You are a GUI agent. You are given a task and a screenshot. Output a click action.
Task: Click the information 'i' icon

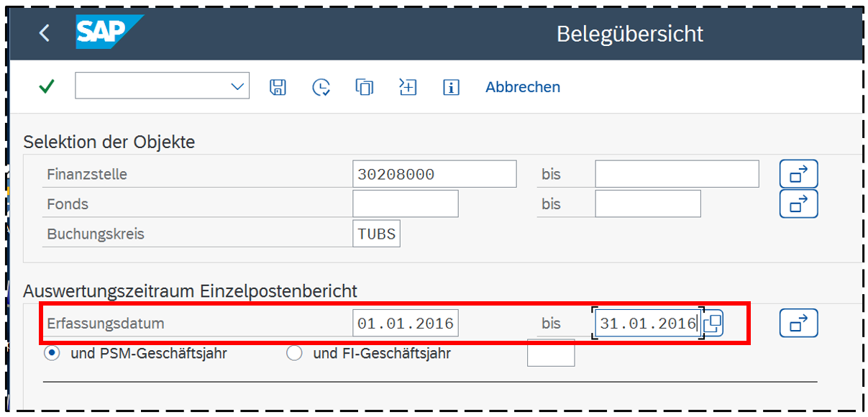[451, 88]
